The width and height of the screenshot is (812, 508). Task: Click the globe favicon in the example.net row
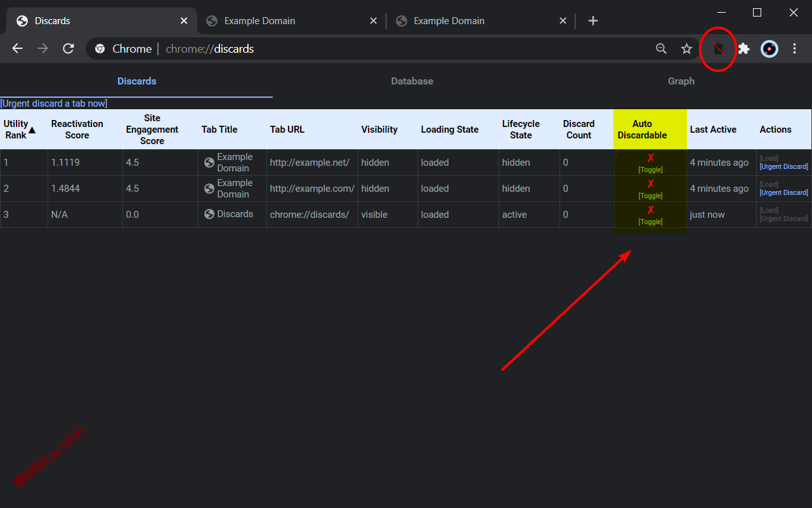tap(209, 163)
